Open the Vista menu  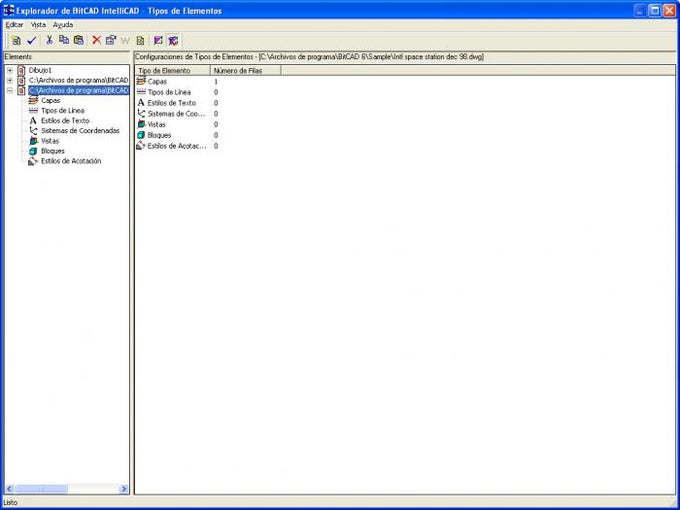click(38, 25)
